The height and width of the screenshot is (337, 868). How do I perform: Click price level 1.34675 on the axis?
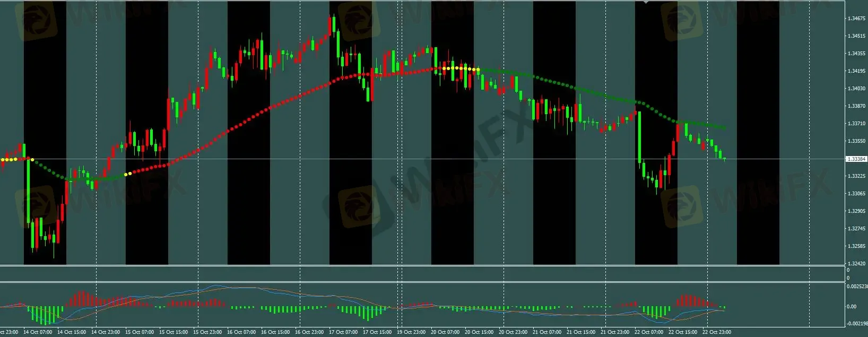click(856, 19)
